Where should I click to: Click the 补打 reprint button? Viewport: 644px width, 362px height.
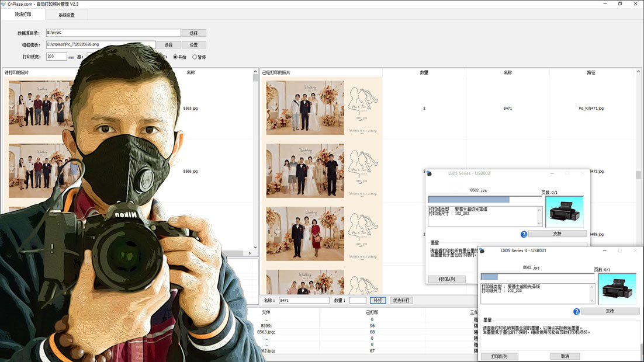(378, 300)
